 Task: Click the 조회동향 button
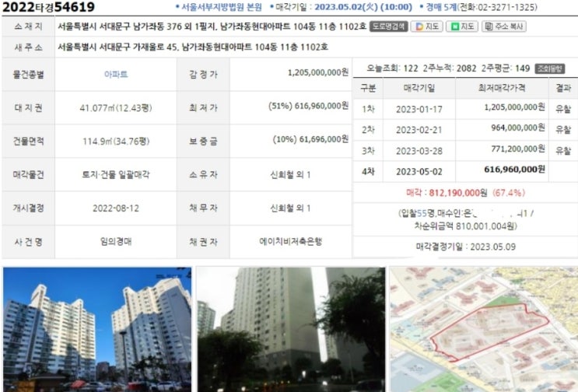[x=550, y=68]
